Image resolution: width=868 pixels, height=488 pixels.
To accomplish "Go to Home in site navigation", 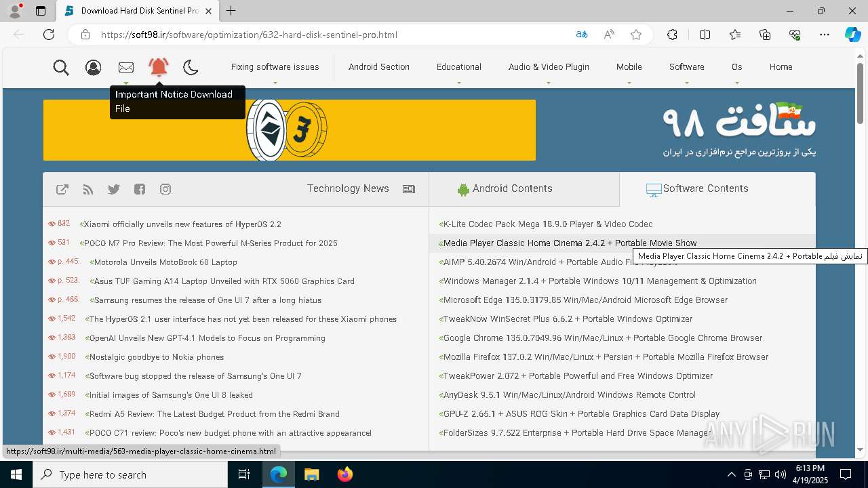I will (781, 67).
